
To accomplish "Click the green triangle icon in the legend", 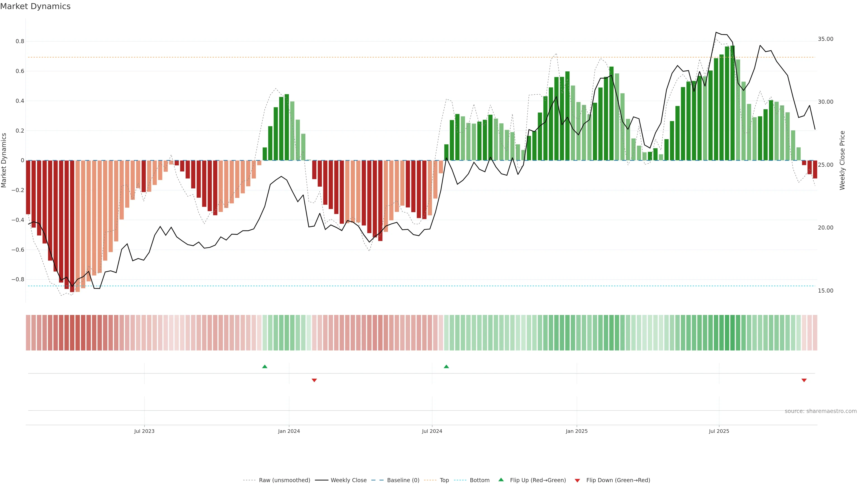I will (501, 480).
